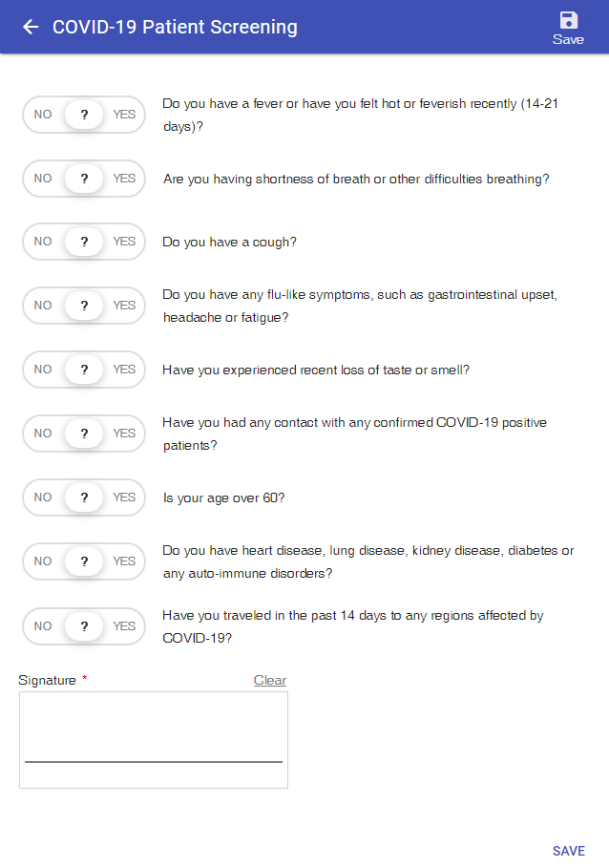The height and width of the screenshot is (868, 609).
Task: Select NO for flu-like symptoms question
Action: pyautogui.click(x=43, y=306)
